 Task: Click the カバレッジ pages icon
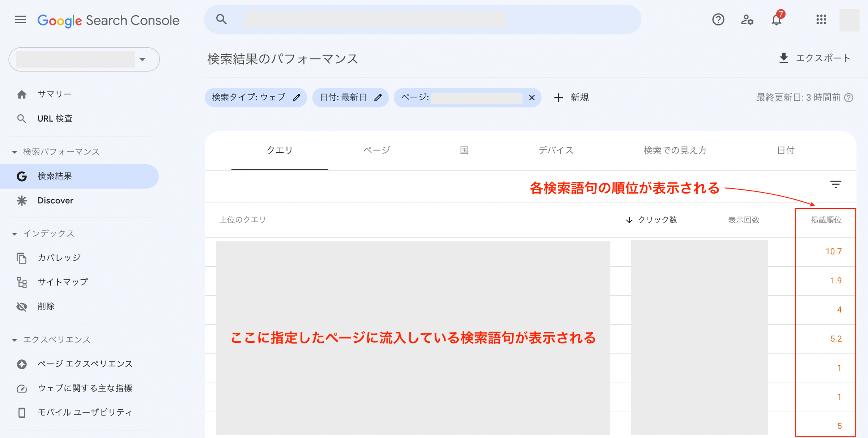22,258
